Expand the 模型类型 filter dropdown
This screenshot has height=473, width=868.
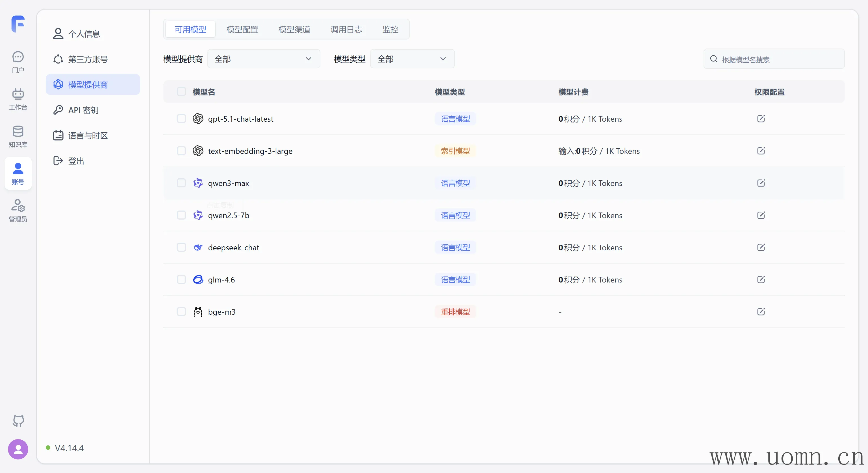pos(412,59)
